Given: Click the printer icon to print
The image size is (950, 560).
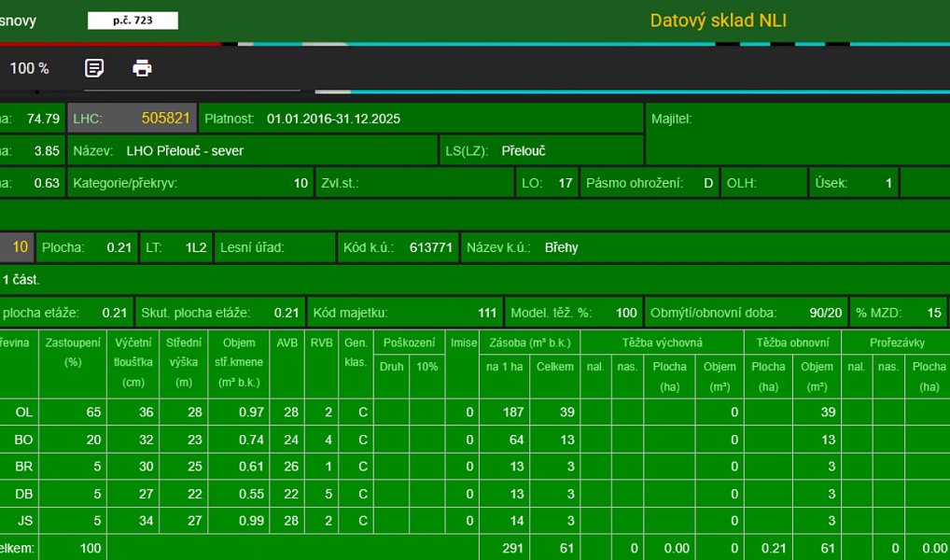Looking at the screenshot, I should tap(143, 68).
